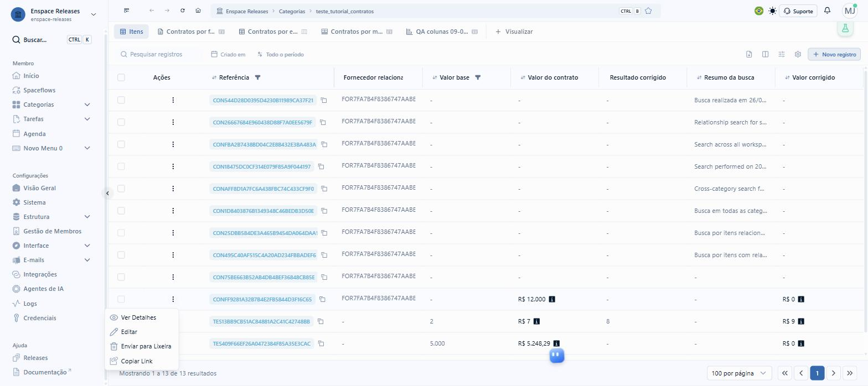This screenshot has width=868, height=386.
Task: Open the Buscar... global search
Action: [52, 40]
